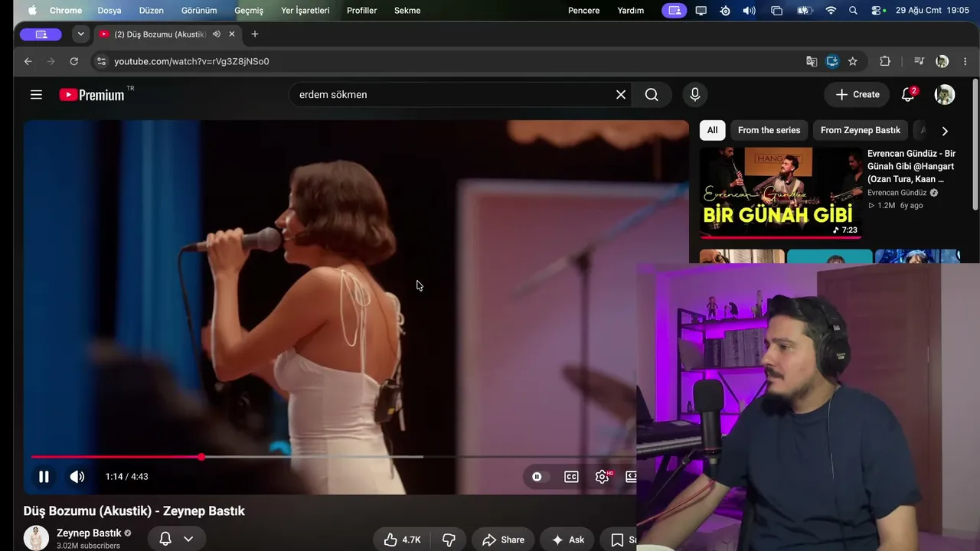980x551 pixels.
Task: Click the Create button
Action: [857, 94]
